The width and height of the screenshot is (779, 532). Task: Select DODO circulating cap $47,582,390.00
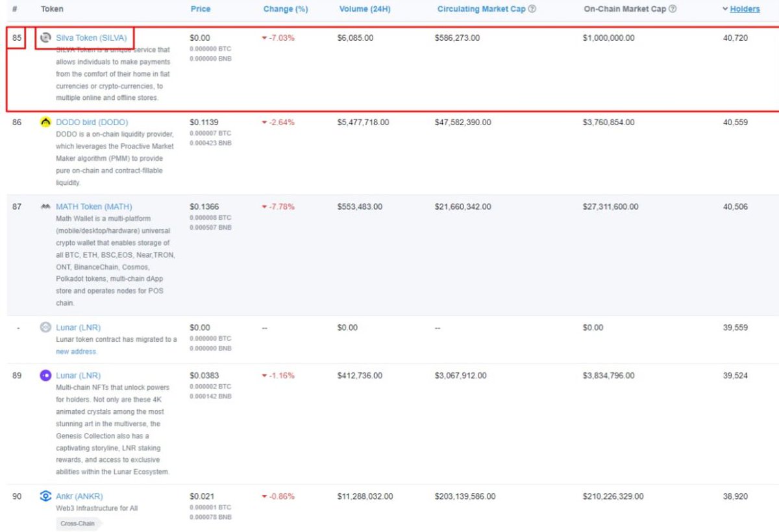463,122
